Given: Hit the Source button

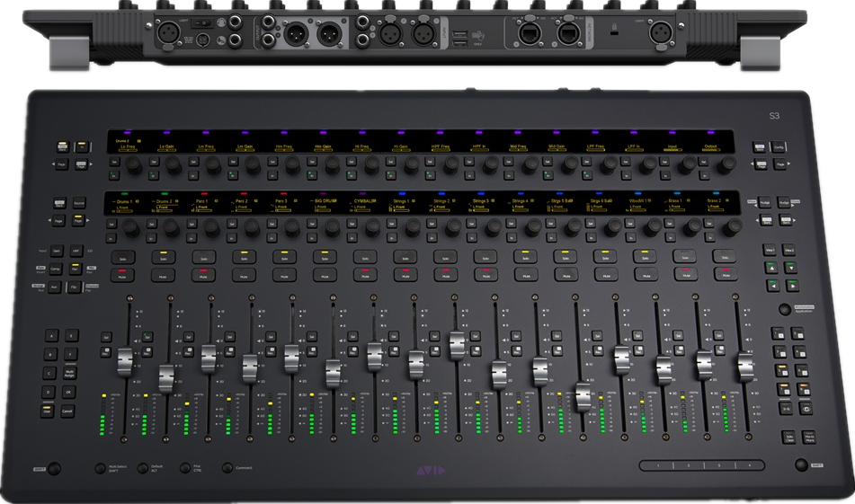Looking at the screenshot, I should pos(79,203).
